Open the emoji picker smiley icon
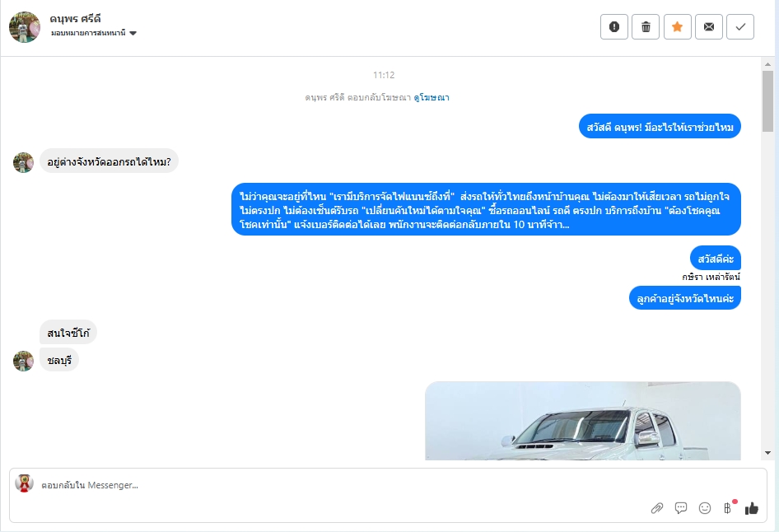Viewport: 779px width, 532px height. tap(705, 508)
